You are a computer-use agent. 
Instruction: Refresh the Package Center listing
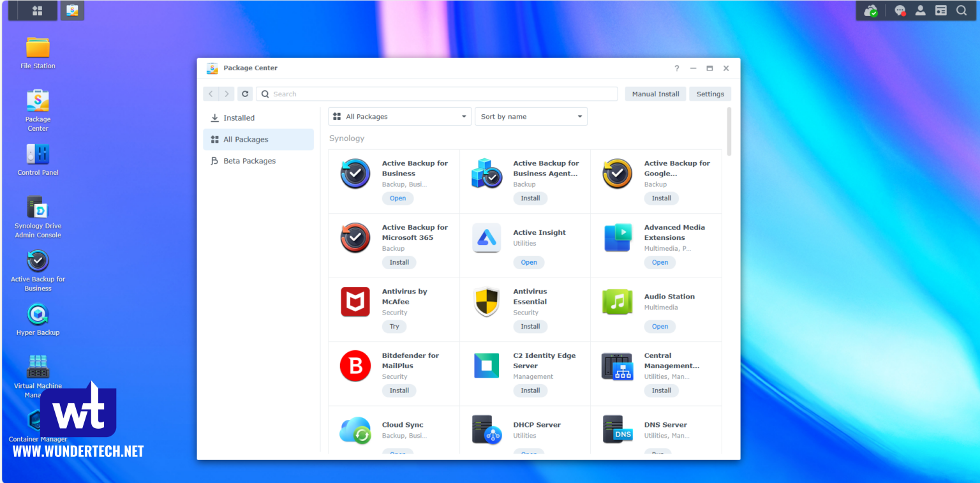coord(245,93)
